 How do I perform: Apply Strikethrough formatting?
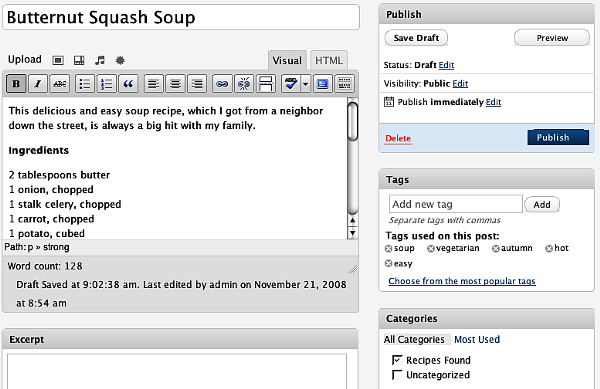click(x=60, y=83)
